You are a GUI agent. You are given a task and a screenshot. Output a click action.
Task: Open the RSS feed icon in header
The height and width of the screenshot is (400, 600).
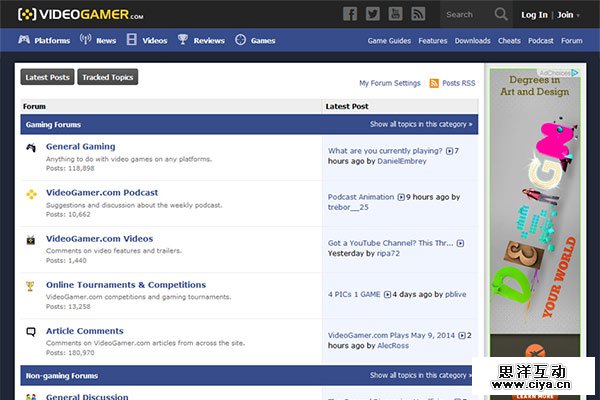418,14
